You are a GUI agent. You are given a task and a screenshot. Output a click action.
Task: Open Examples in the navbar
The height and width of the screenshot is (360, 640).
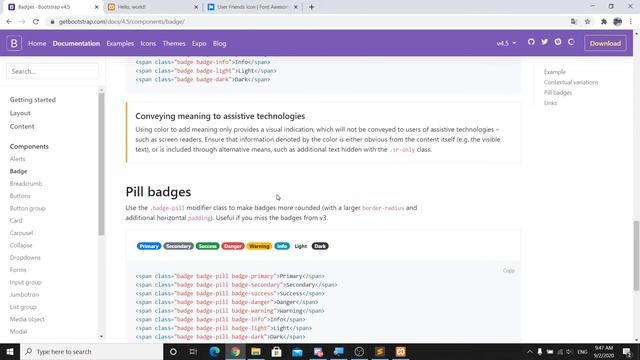[120, 43]
